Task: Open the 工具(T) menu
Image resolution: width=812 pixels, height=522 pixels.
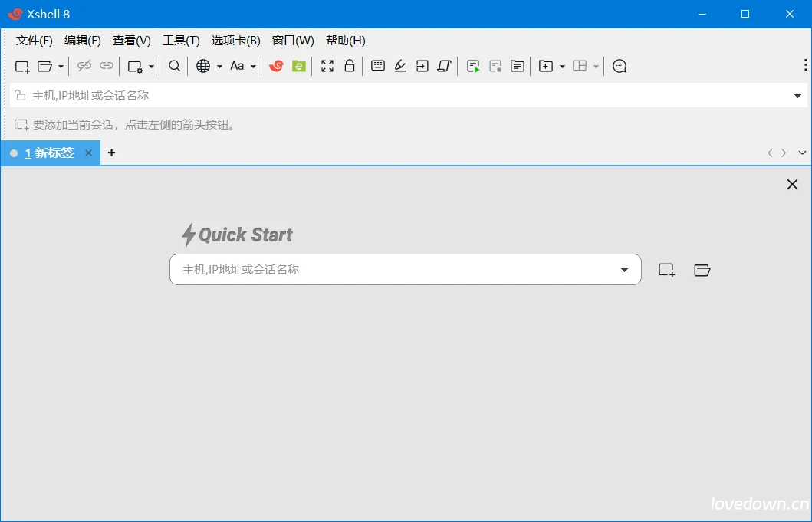Action: click(181, 41)
